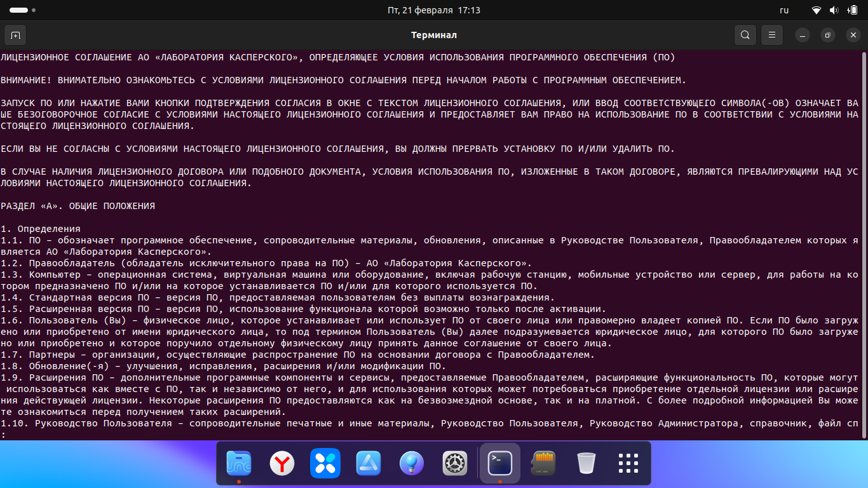Image resolution: width=868 pixels, height=488 pixels.
Task: Click the first line starting 'ЛИЦЕНЗИОННОЕ СОГЛАШЕНИЕ АО'
Action: coord(338,57)
